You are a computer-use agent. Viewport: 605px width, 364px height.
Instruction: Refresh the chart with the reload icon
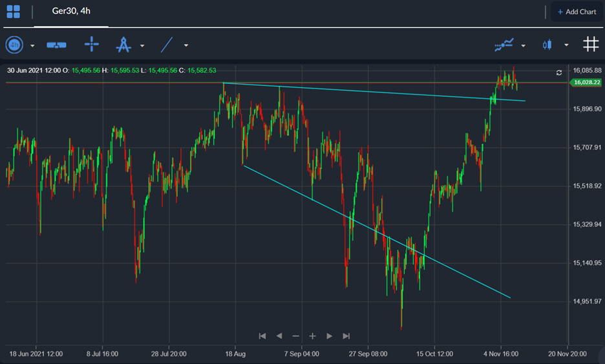[x=558, y=72]
